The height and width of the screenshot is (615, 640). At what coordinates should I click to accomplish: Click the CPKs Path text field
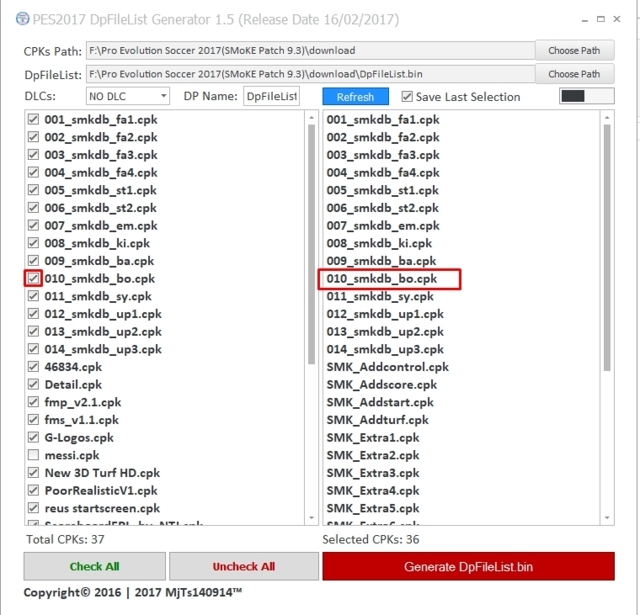click(x=310, y=51)
